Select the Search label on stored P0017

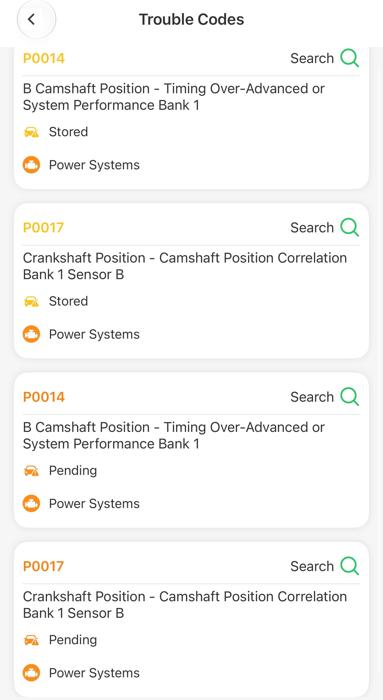click(x=312, y=227)
